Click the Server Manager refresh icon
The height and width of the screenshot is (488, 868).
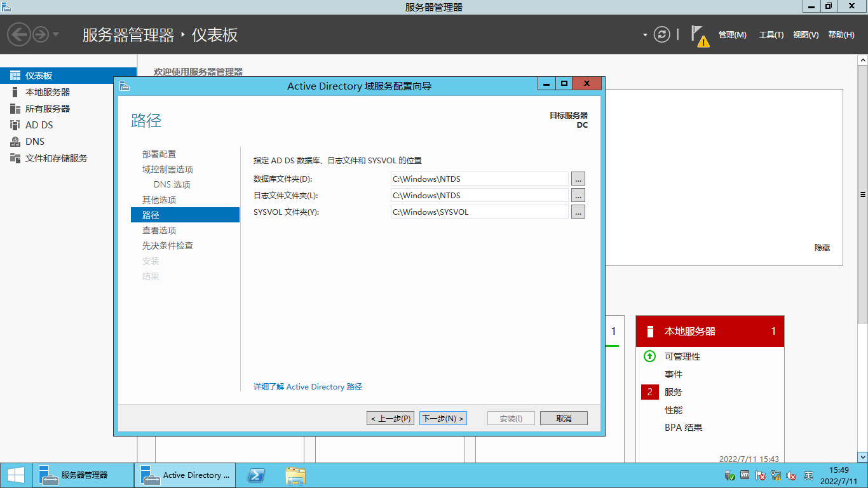pyautogui.click(x=662, y=35)
